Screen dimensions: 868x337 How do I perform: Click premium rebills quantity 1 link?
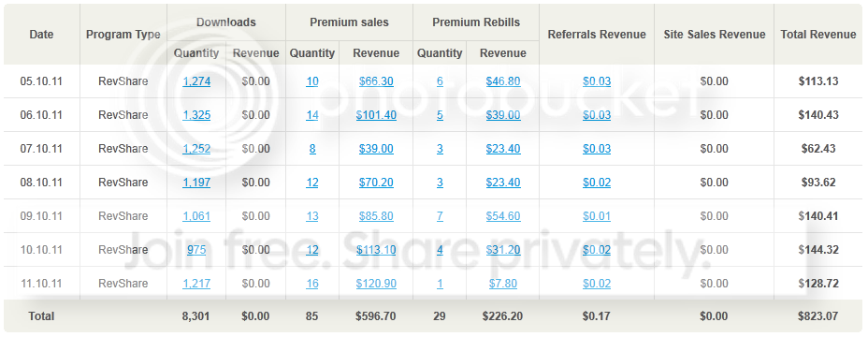[440, 284]
